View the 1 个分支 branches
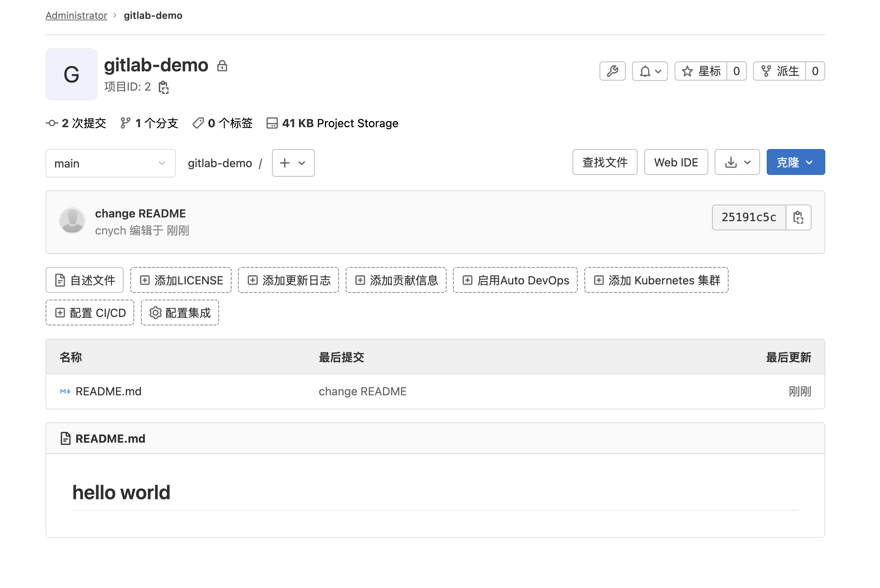The image size is (880, 588). [x=149, y=123]
